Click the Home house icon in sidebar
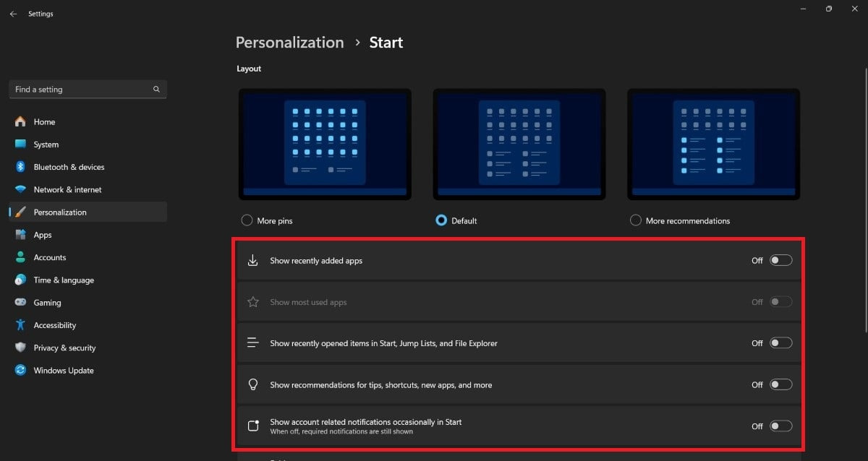 point(20,122)
